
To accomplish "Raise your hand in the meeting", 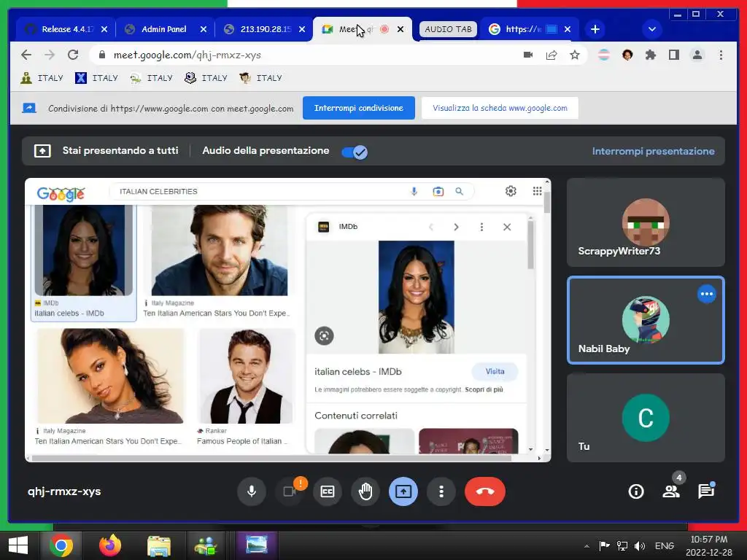I will (x=365, y=491).
